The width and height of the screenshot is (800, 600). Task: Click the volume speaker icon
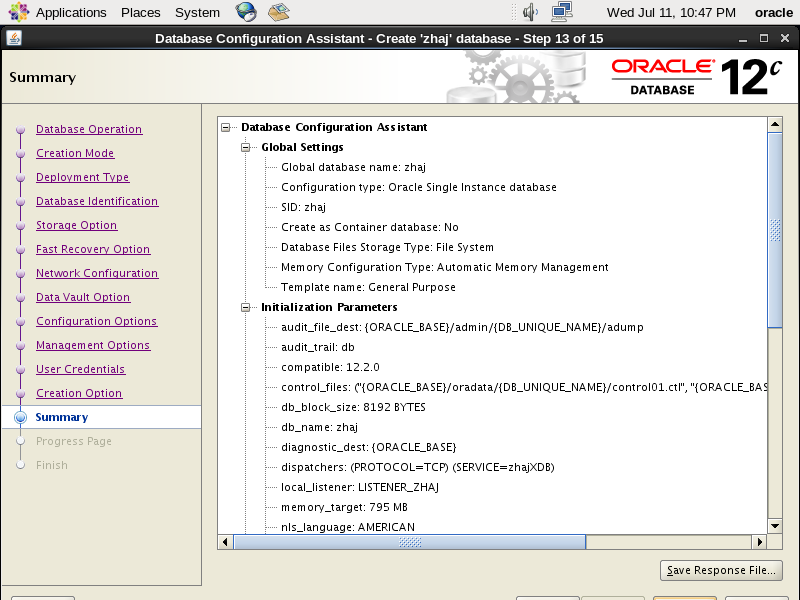[x=530, y=12]
